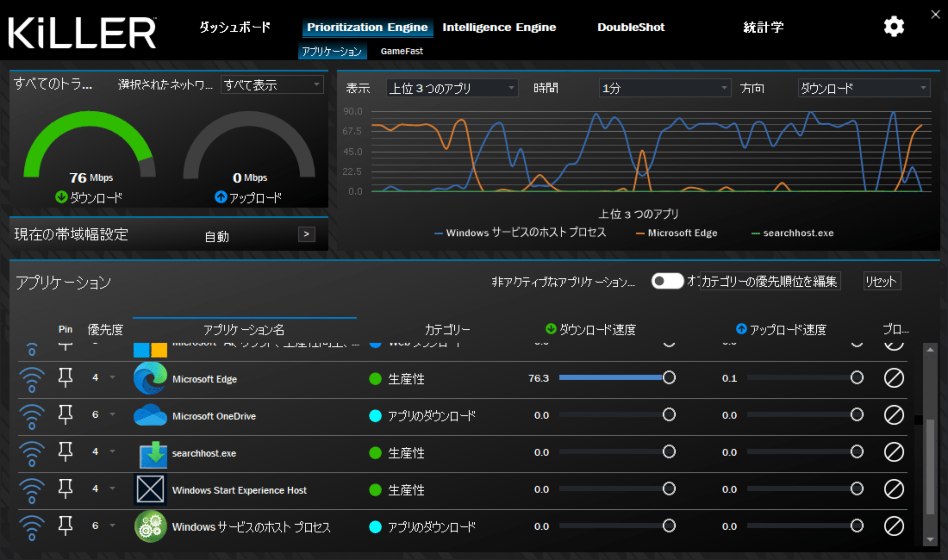This screenshot has height=560, width=948.
Task: Click the application list scrollbar thumb
Action: [x=930, y=466]
